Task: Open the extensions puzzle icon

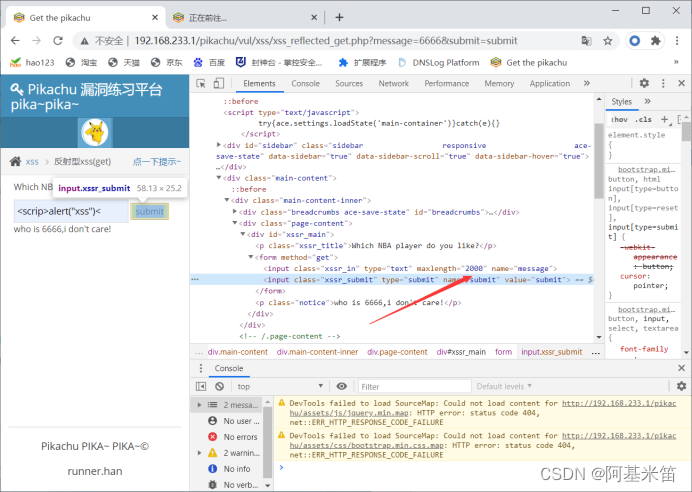Action: (x=656, y=41)
